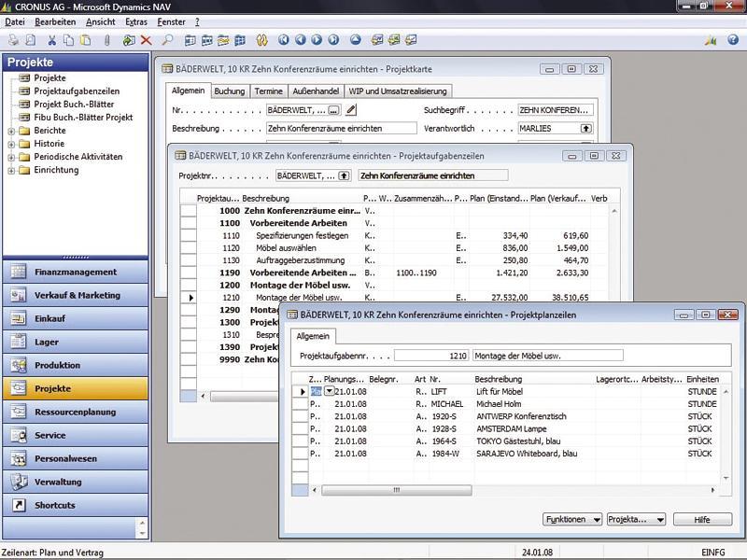
Task: Click scroll-right arrow in Projektplanzeilen grid
Action: 712,490
